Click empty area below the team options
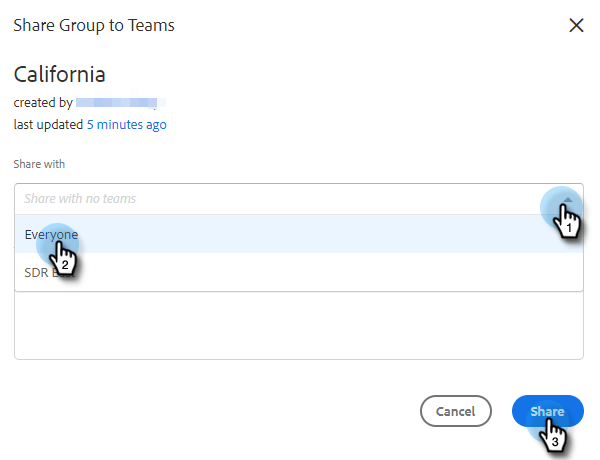 298,325
